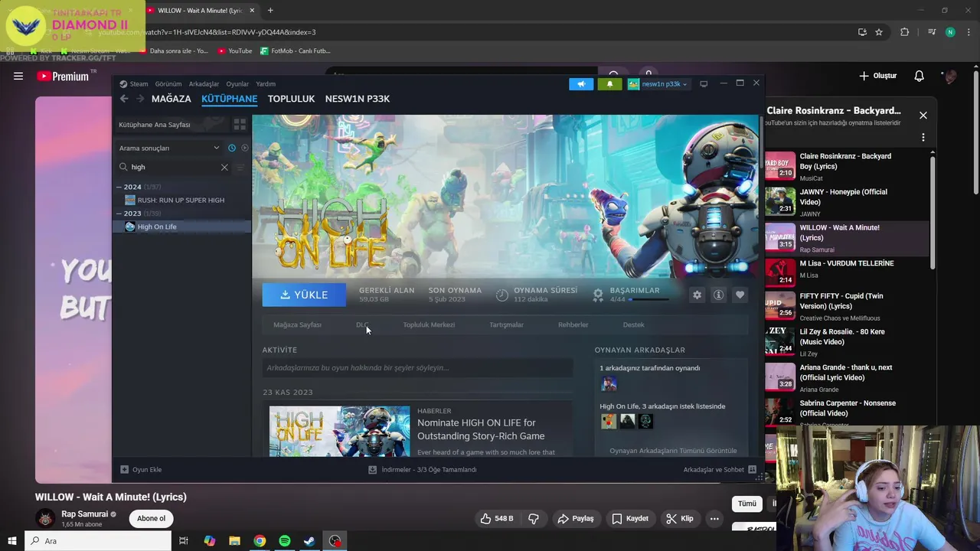Open the Arama sonuçları collection dropdown

168,148
